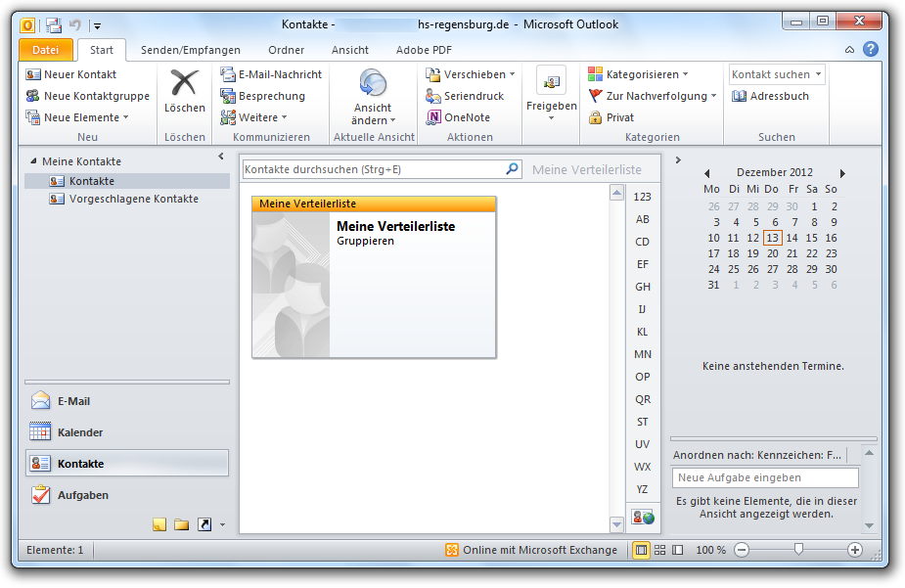
Task: Open the Notes yellow icon
Action: pos(159,524)
